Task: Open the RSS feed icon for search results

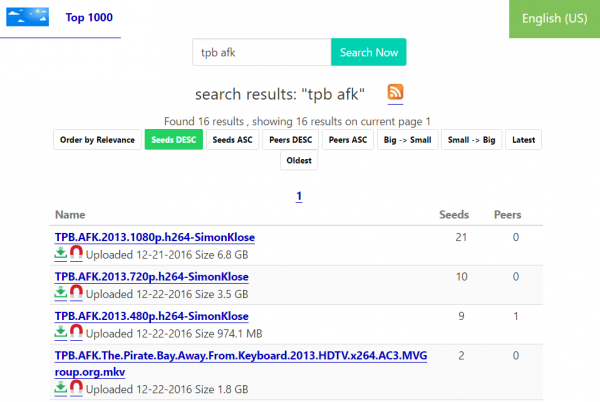Action: (395, 92)
